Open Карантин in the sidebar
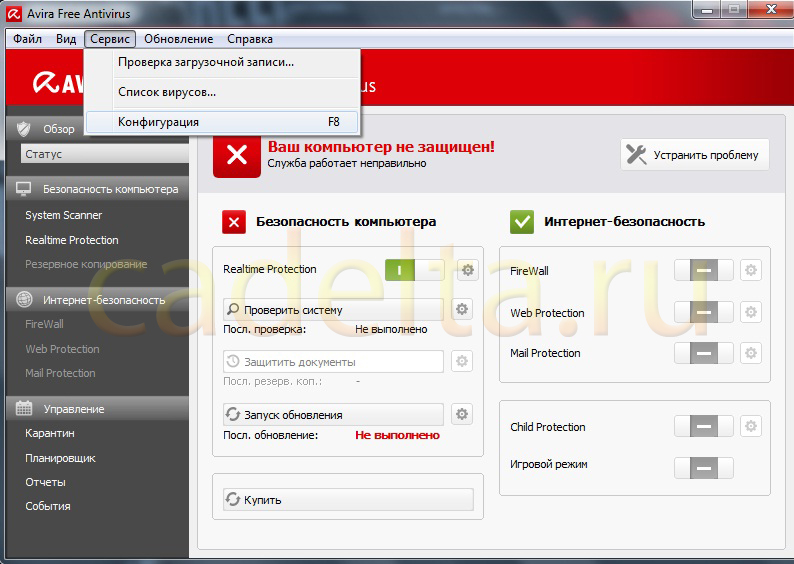Image resolution: width=794 pixels, height=564 pixels. pyautogui.click(x=50, y=433)
